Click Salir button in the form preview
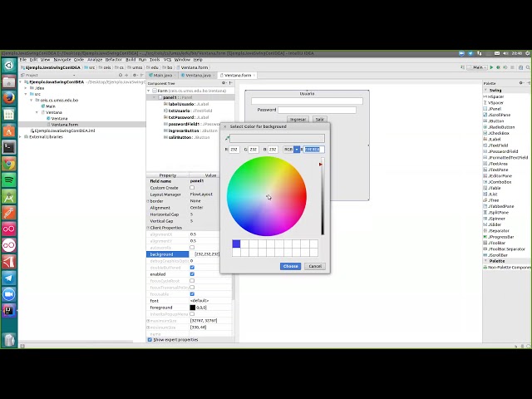The image size is (532, 399). [319, 120]
